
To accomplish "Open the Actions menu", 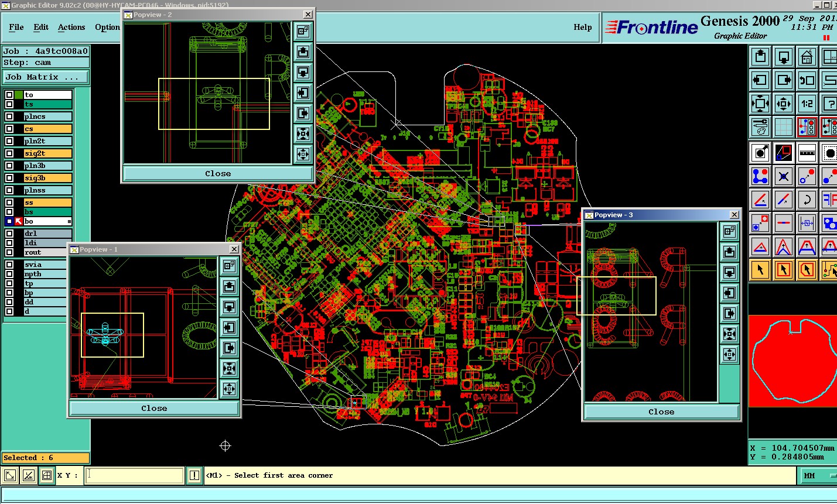I will [x=71, y=27].
